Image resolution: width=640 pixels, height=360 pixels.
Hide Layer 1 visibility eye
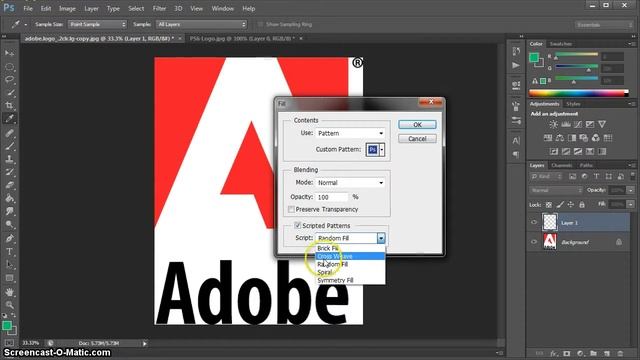click(534, 222)
